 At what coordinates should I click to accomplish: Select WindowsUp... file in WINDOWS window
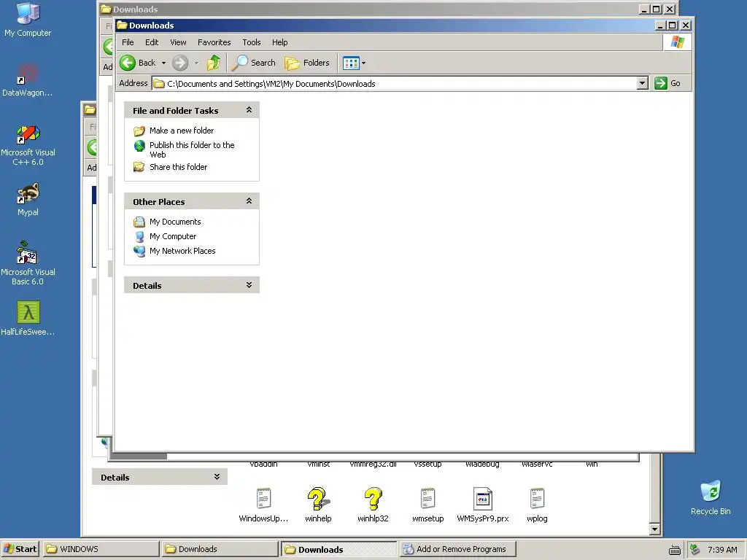(x=263, y=505)
